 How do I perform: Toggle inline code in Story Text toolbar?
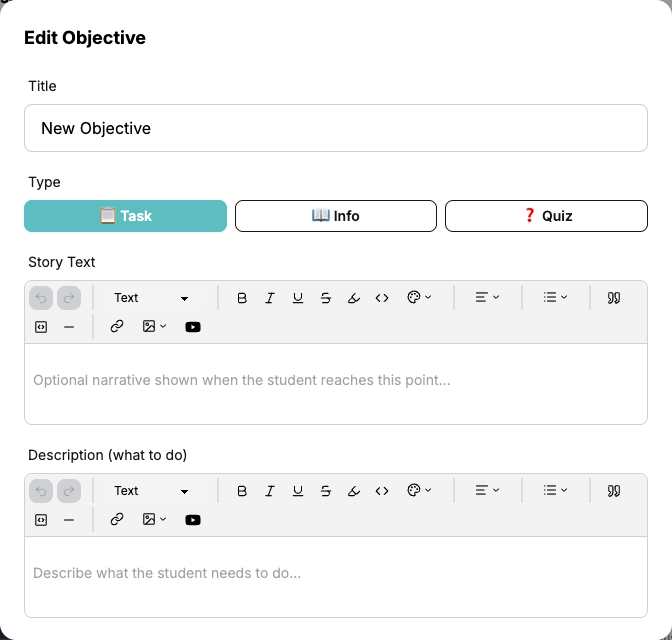pos(382,298)
